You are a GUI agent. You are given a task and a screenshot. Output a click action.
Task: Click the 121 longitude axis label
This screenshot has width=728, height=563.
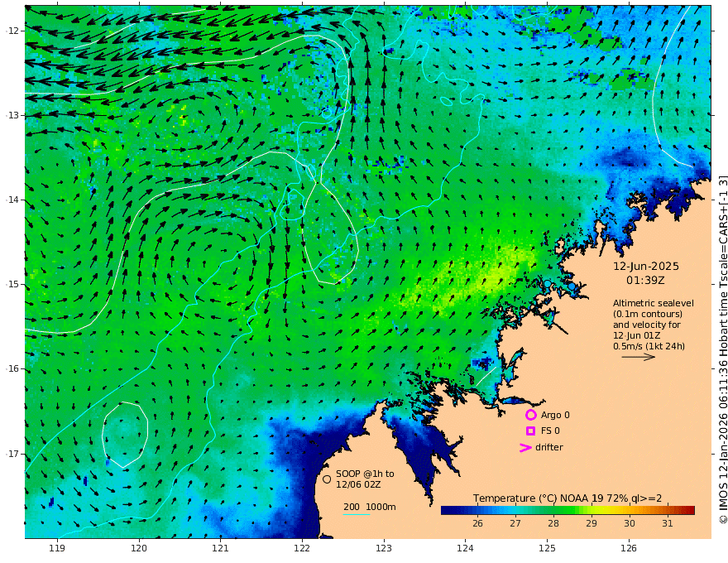click(221, 548)
